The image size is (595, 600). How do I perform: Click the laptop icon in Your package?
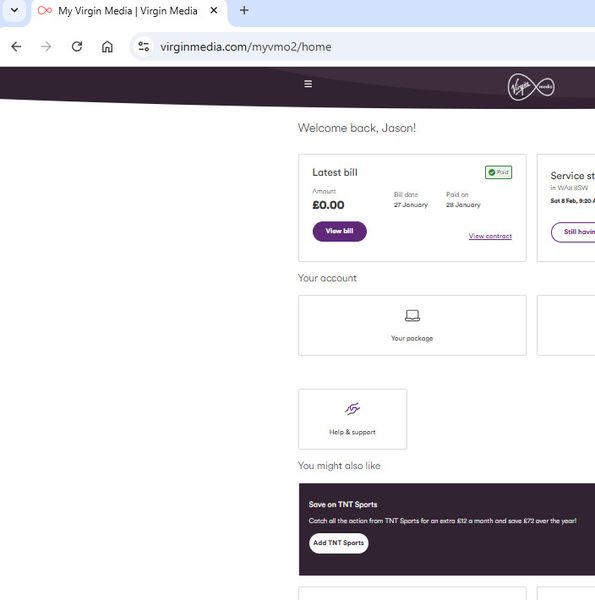click(412, 316)
